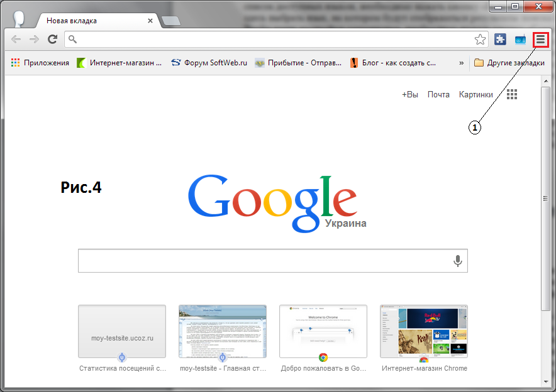The image size is (556, 392).
Task: Open the Прибытие - Отправ... bookmark
Action: 298,63
